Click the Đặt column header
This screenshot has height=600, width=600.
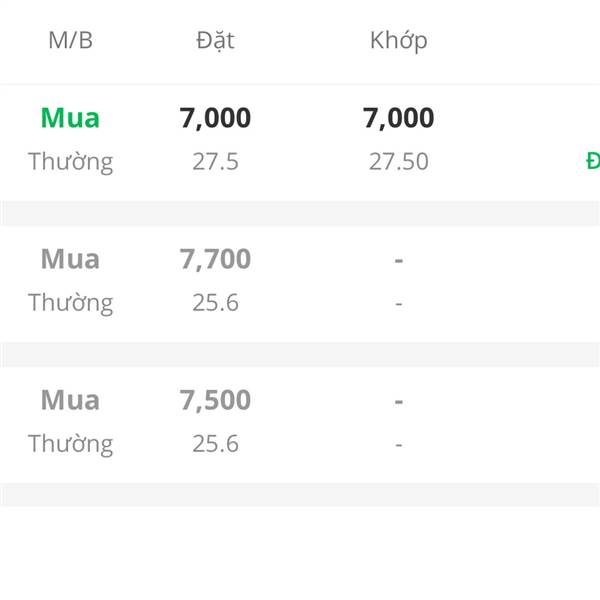[215, 41]
